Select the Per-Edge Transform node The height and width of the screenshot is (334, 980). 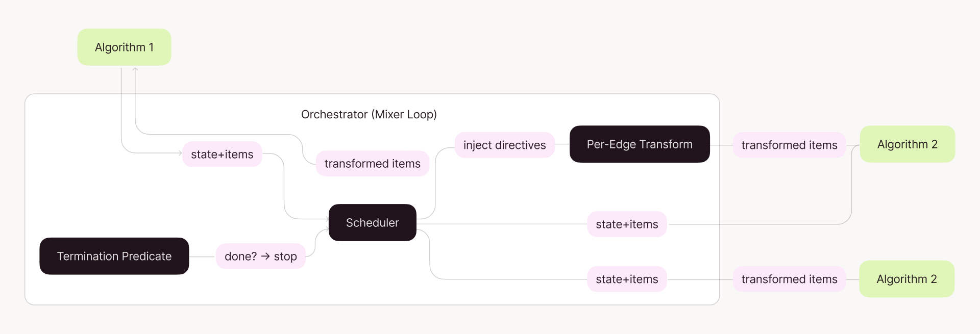639,144
